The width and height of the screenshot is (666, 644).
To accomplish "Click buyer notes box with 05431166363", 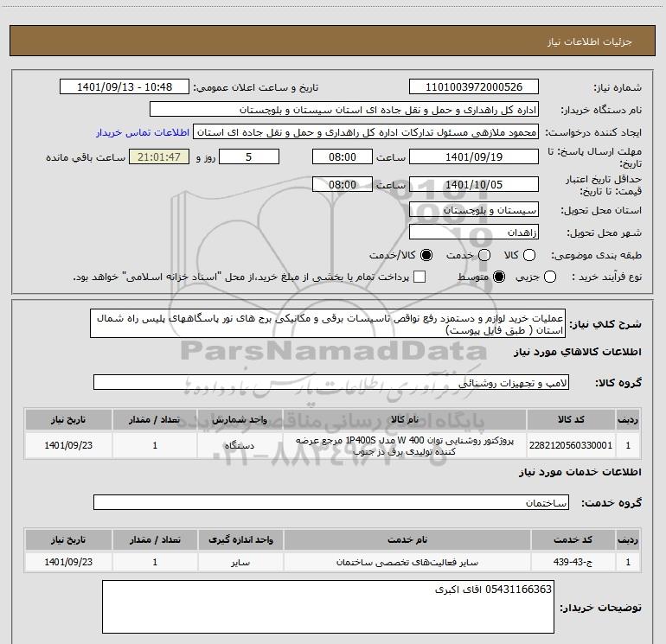I will coord(329,607).
